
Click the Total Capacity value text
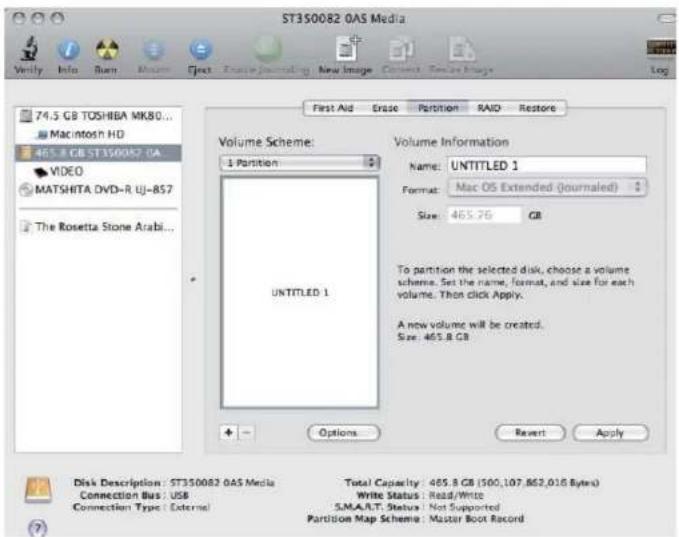tap(514, 482)
